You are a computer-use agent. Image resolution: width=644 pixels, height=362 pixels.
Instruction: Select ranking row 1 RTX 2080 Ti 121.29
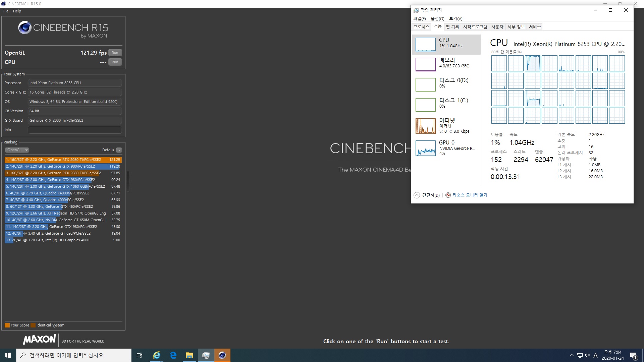[x=63, y=160]
